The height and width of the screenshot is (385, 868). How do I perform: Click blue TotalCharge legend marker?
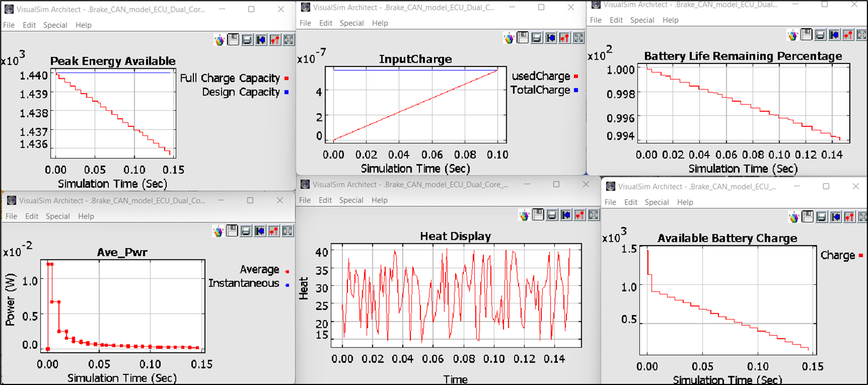click(x=576, y=91)
